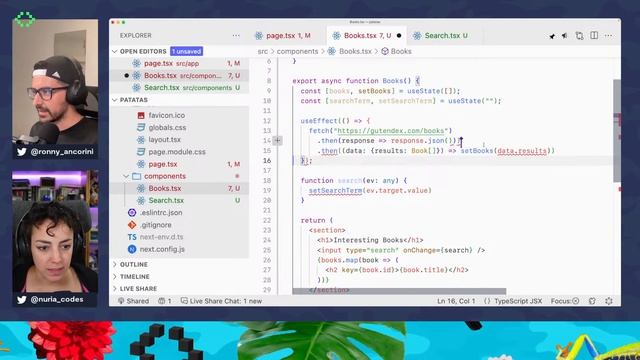Click the participants count status item
Image resolution: width=640 pixels, height=360 pixels.
point(165,301)
